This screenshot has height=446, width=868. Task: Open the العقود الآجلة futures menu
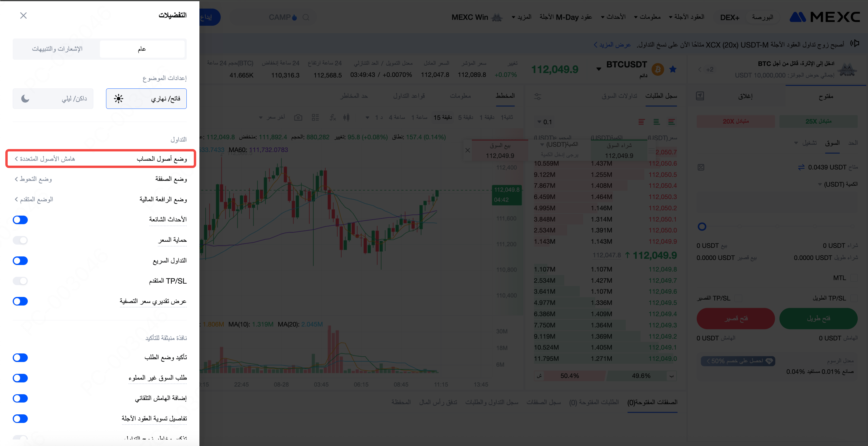click(687, 17)
